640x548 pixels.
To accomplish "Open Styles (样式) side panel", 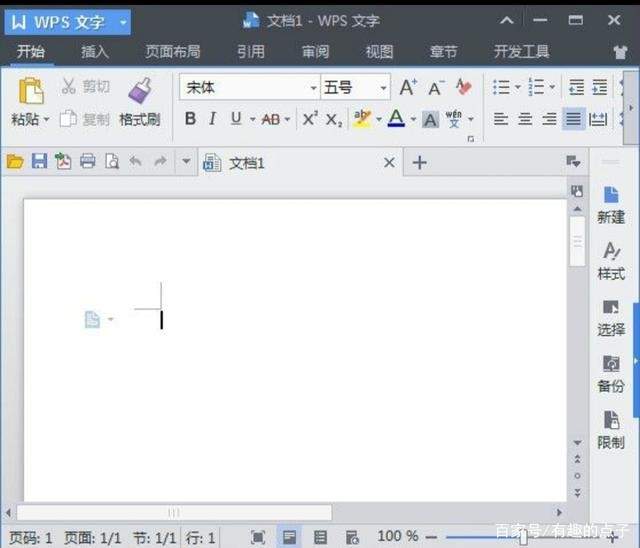I will (x=611, y=261).
